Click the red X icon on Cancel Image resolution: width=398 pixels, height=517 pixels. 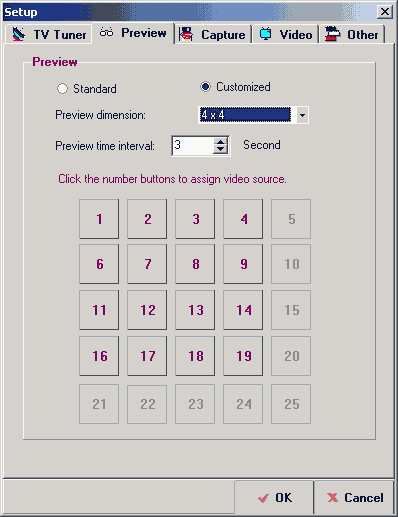coord(332,498)
